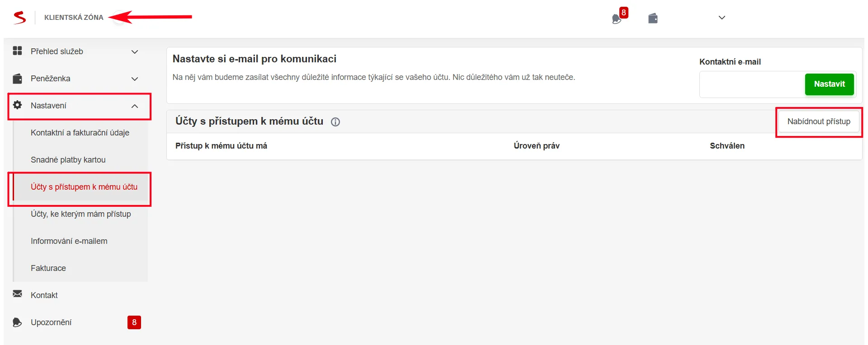Open Snadné platby kartou
Viewport: 868px width, 345px height.
point(68,160)
